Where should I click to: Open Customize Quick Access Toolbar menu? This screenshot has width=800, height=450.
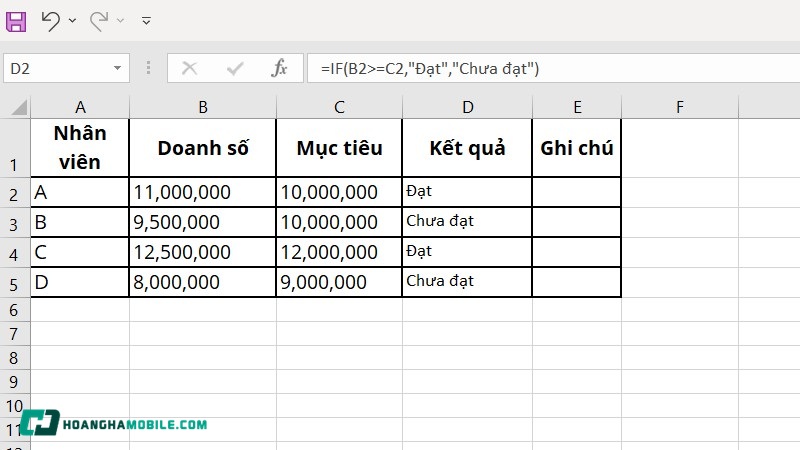(x=146, y=20)
